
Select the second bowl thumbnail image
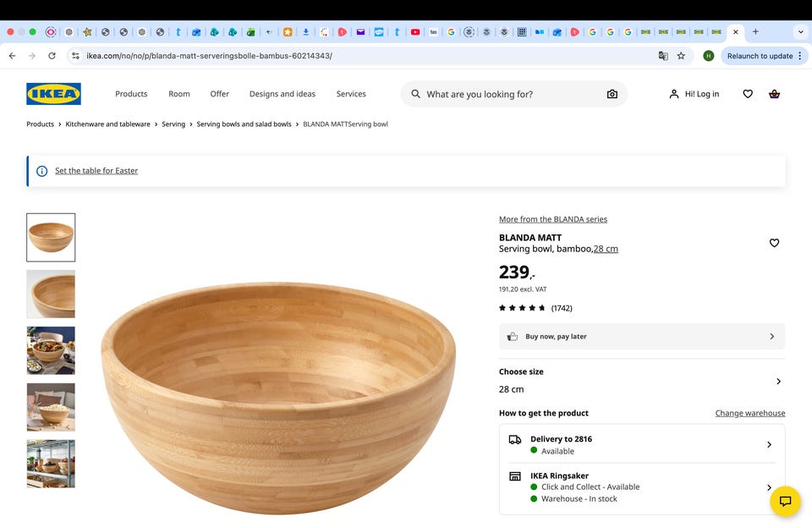(51, 294)
